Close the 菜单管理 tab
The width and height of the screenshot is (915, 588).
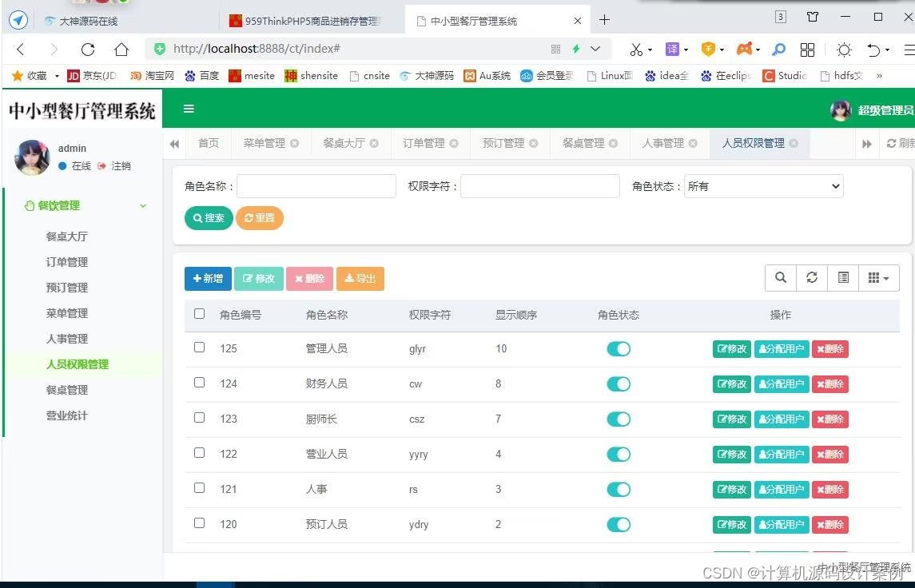point(295,143)
